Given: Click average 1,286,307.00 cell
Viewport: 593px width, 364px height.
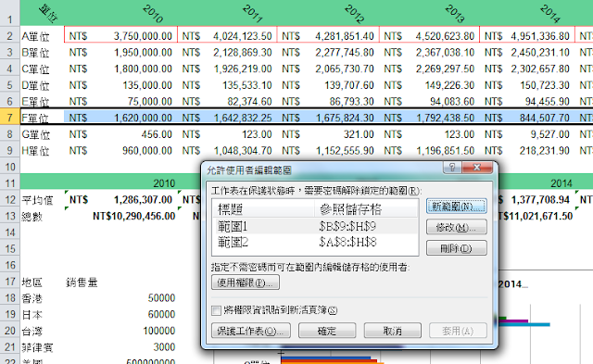Looking at the screenshot, I should pos(143,200).
